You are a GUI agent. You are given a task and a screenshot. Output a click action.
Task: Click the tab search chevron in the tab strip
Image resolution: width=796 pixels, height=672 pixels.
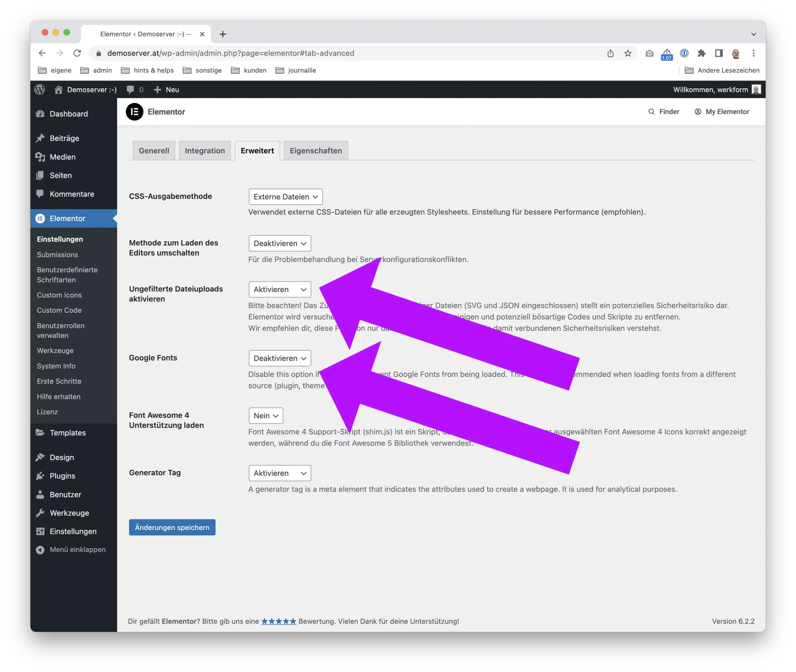[x=753, y=34]
